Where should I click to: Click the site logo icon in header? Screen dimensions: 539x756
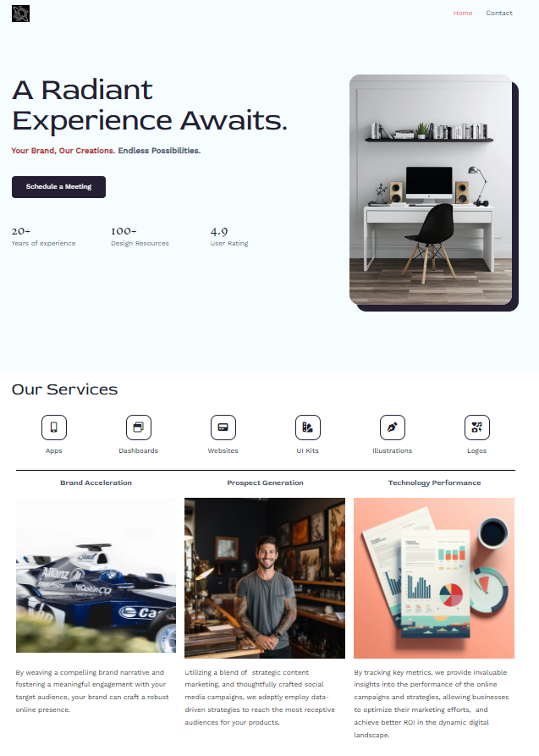pos(20,14)
